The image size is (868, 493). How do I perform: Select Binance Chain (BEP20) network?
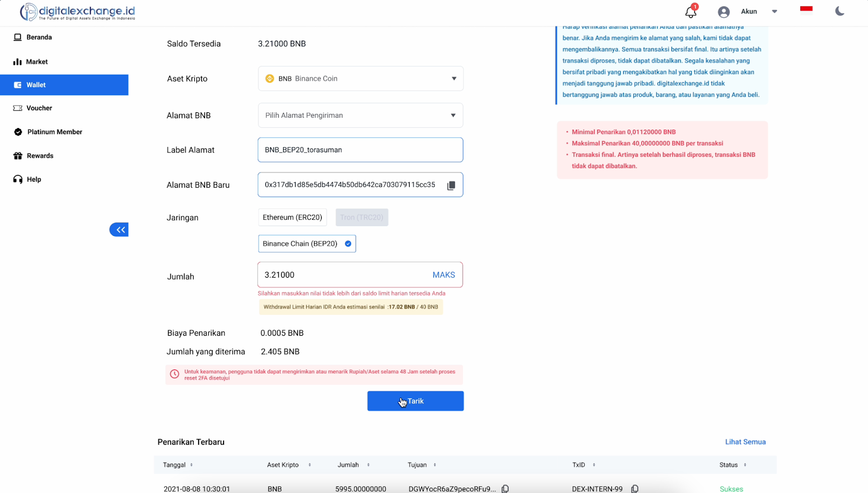point(307,244)
